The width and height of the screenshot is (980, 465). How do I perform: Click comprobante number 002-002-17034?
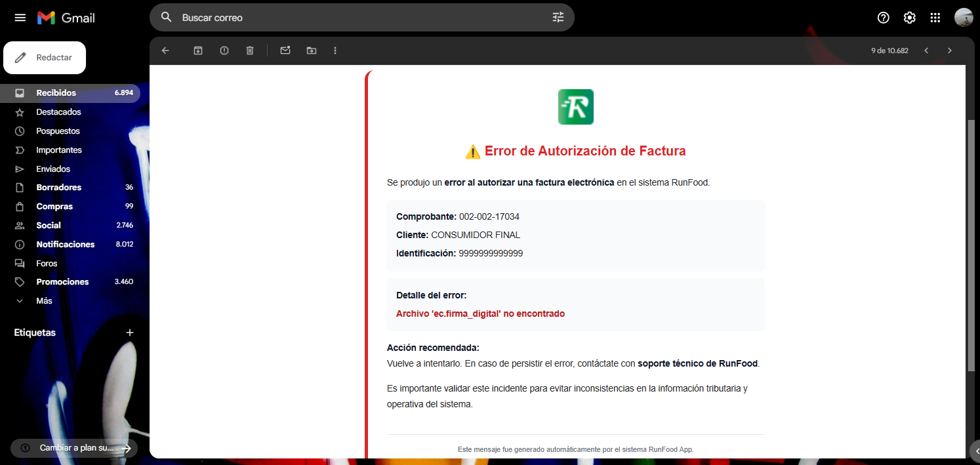click(x=489, y=216)
